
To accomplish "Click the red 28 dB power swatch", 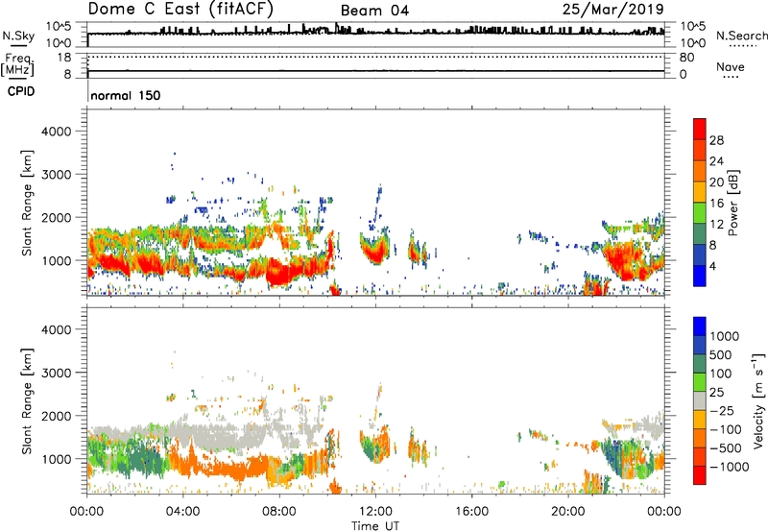I will [700, 130].
